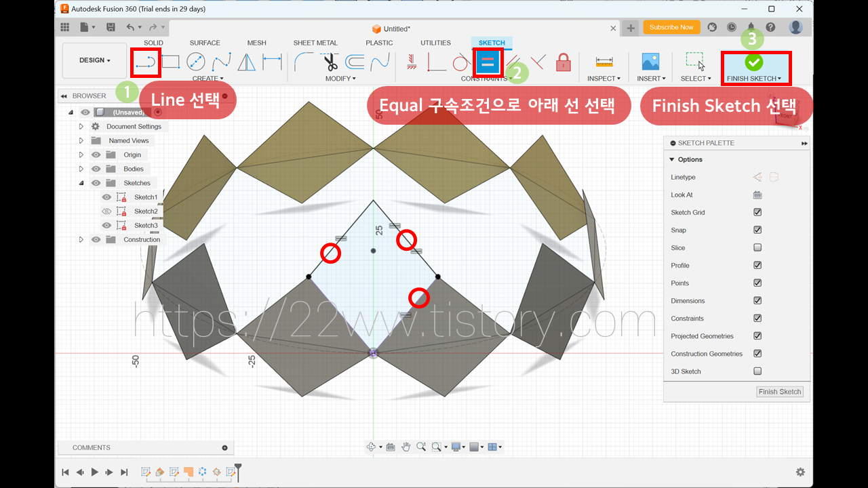Add a comment with plus button

(224, 447)
